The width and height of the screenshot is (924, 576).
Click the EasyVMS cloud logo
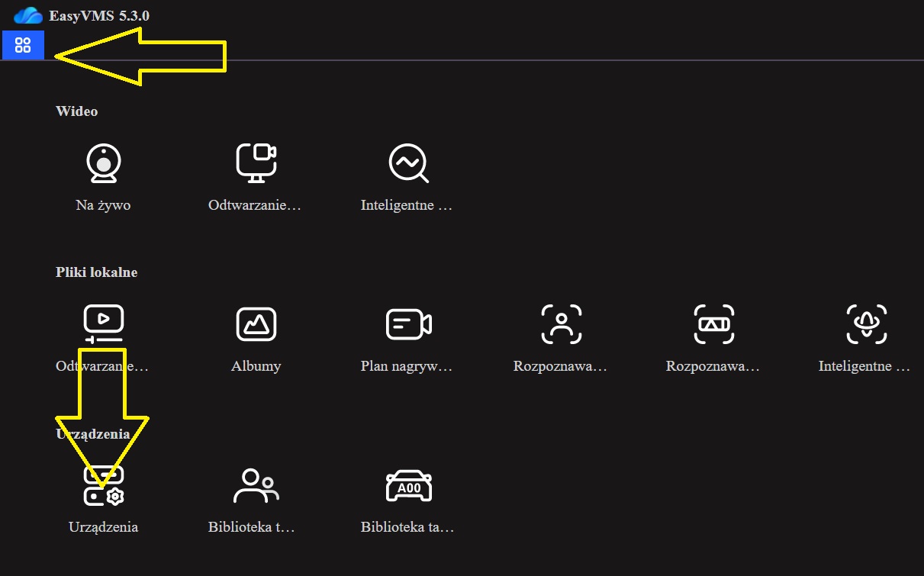tap(28, 15)
